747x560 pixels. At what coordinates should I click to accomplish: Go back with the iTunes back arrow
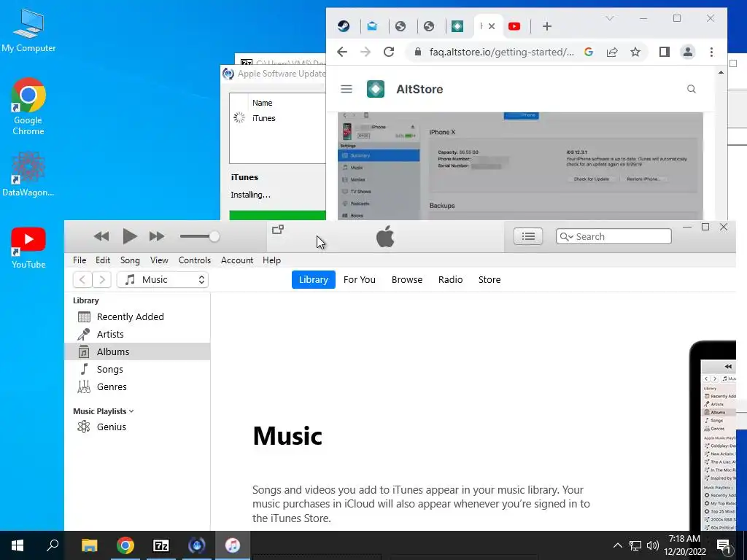tap(82, 279)
